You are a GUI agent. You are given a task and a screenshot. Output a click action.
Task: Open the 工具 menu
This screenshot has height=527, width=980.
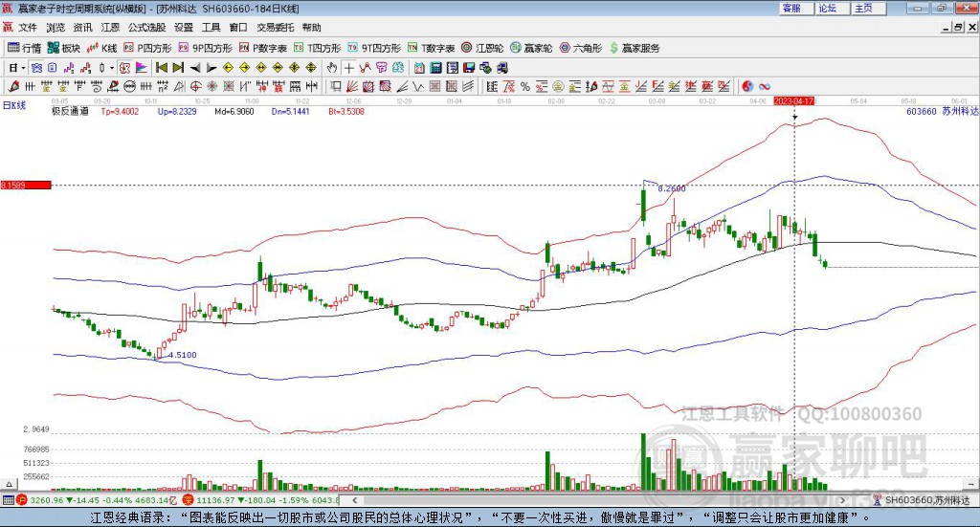(x=212, y=28)
